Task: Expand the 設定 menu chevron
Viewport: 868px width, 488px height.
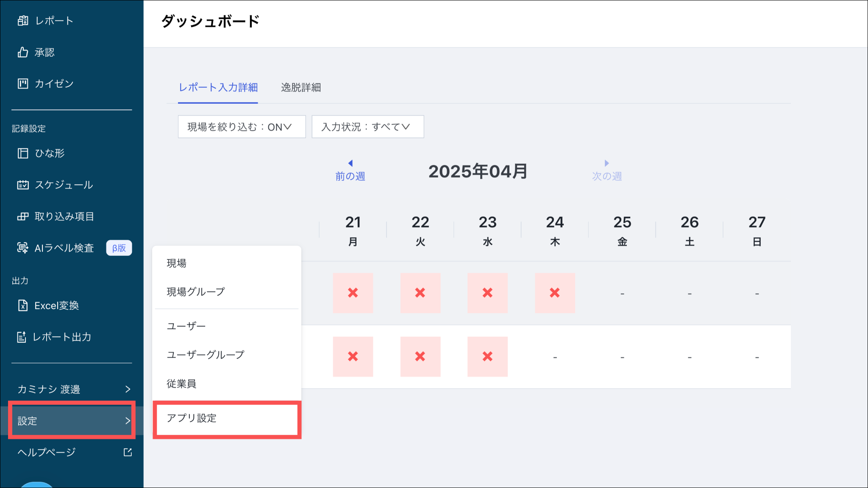Action: tap(128, 421)
